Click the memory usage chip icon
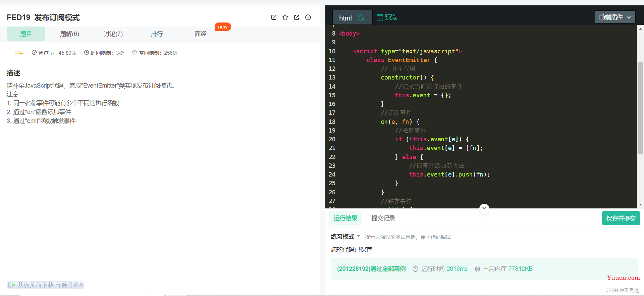This screenshot has width=644, height=296. [x=477, y=269]
